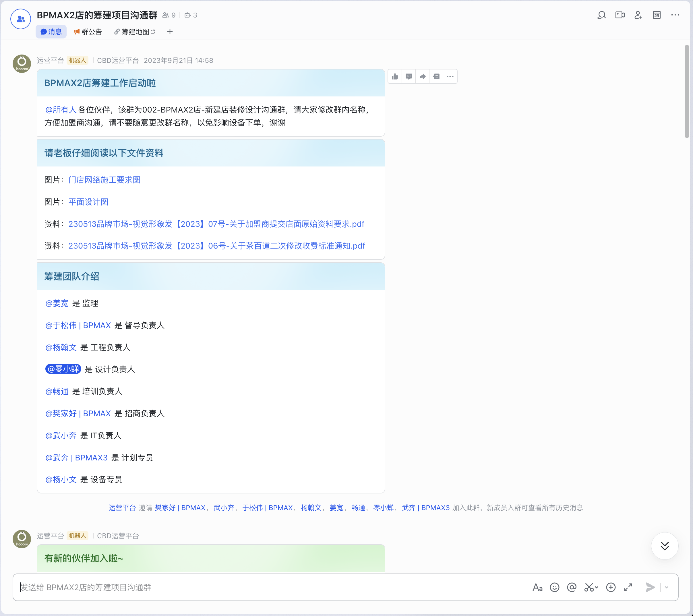Open search in the chat header
Viewport: 693px width, 616px height.
tap(601, 15)
